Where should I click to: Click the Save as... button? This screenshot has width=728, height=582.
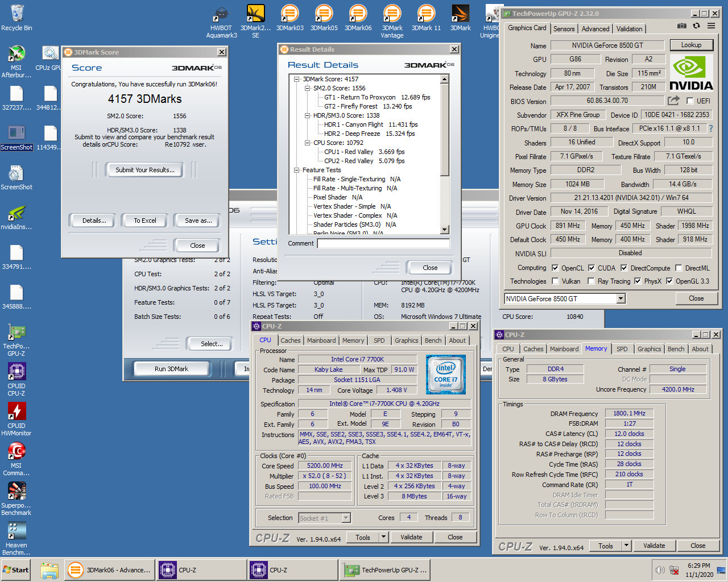[198, 221]
